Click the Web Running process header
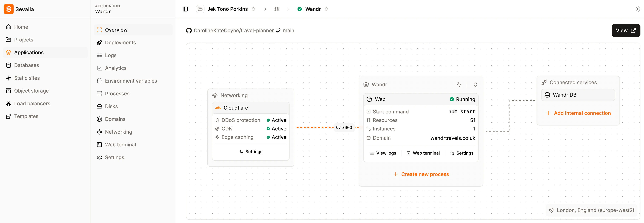 421,99
